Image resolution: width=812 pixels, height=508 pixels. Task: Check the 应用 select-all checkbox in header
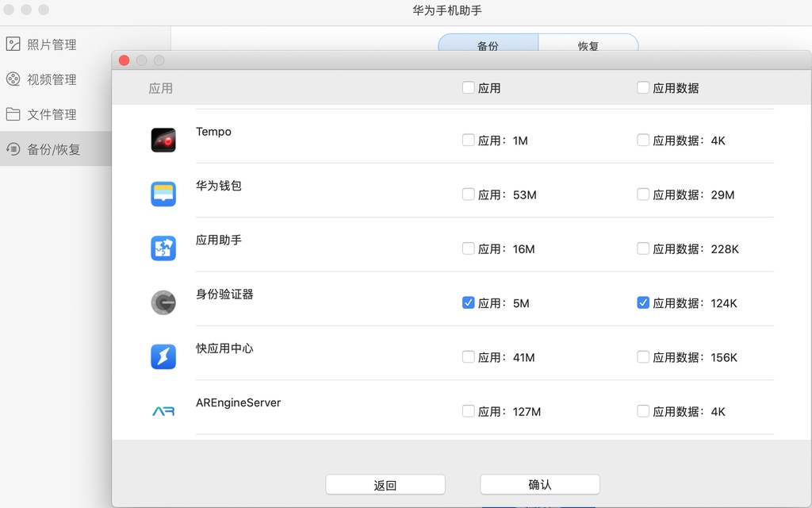click(x=467, y=87)
